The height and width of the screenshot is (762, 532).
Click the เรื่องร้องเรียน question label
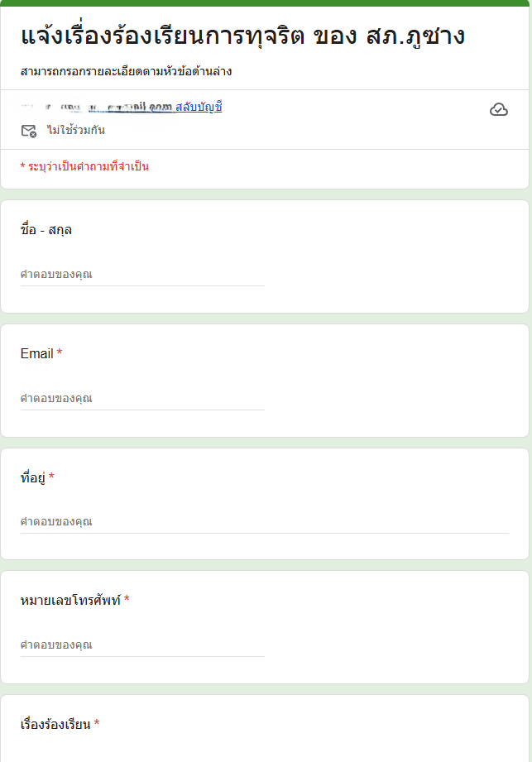(55, 725)
